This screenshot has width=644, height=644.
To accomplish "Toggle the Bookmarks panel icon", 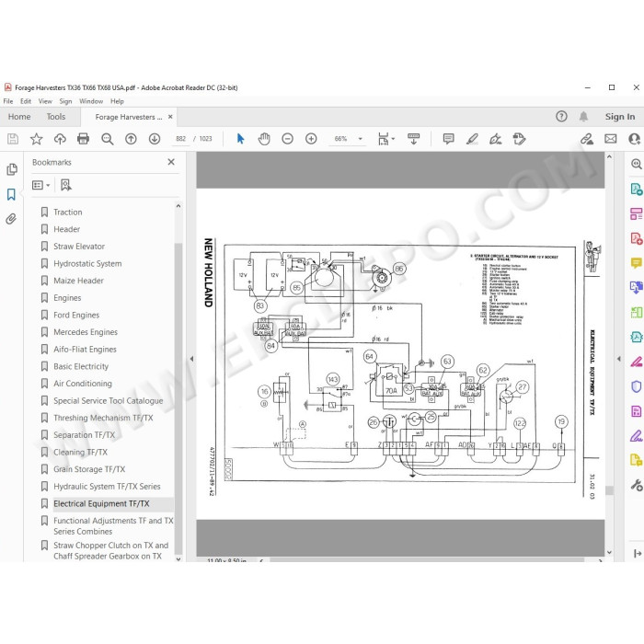I will click(x=11, y=194).
